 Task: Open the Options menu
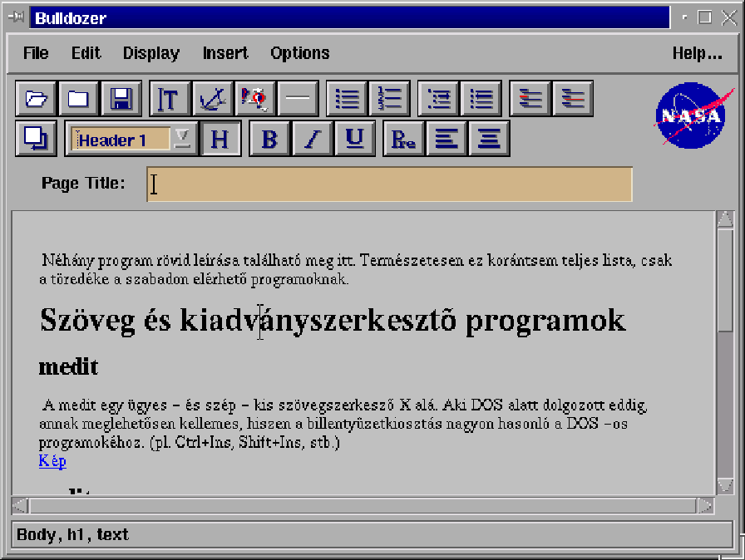tap(300, 53)
